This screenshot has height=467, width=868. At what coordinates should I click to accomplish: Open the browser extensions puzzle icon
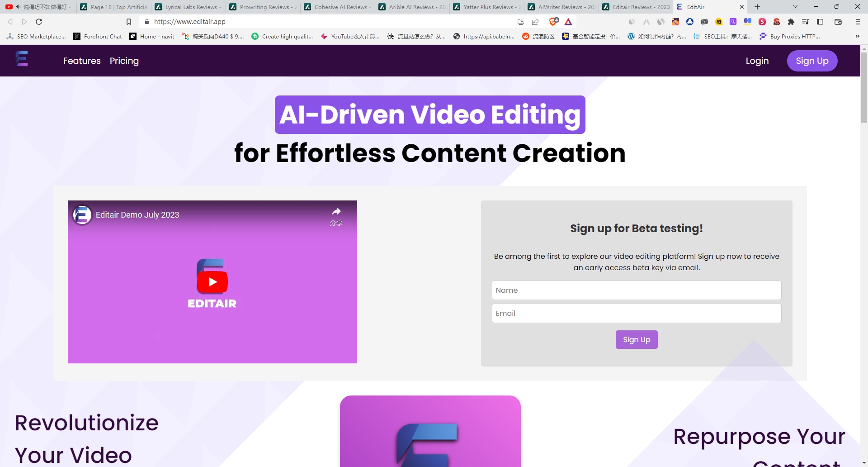click(791, 22)
